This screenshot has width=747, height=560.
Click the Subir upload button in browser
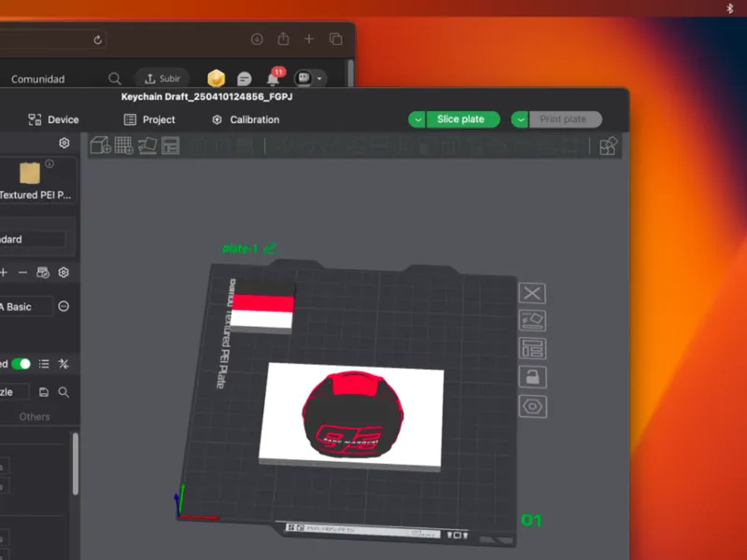coord(162,78)
